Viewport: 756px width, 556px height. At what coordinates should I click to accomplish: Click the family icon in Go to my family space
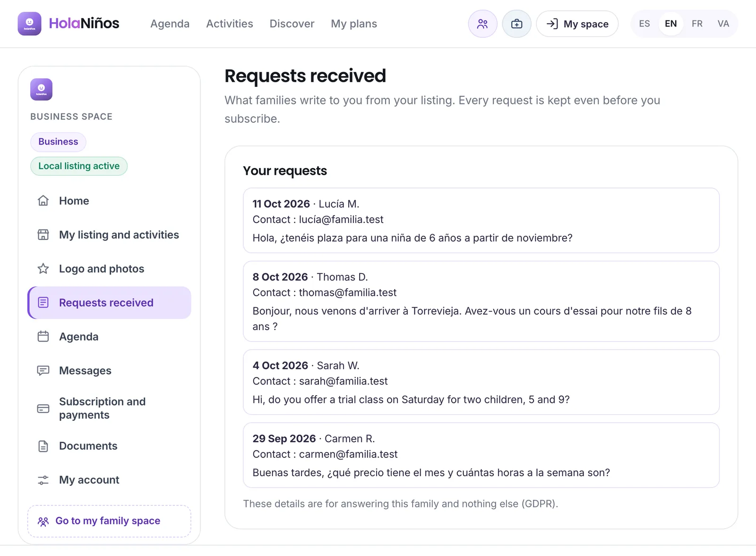43,522
